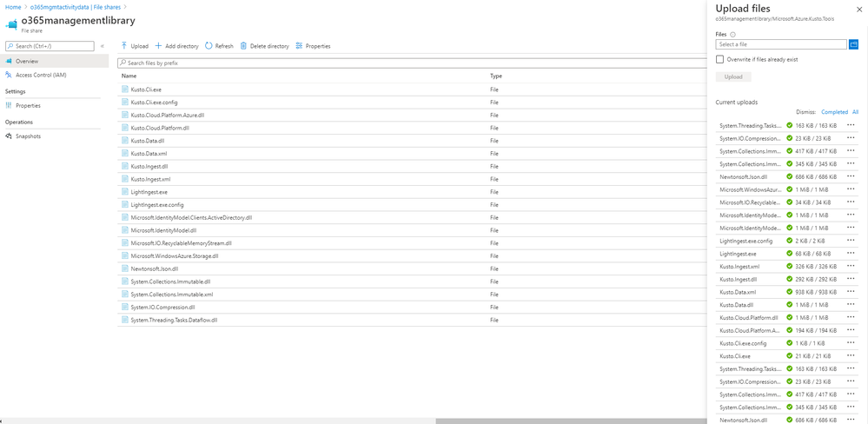Open Kusto.Cloud.Platform.Azure.dll file

pos(169,116)
